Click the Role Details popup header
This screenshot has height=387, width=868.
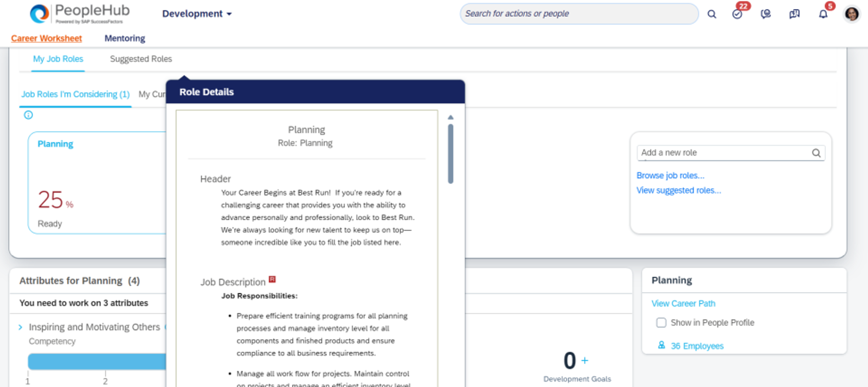315,92
